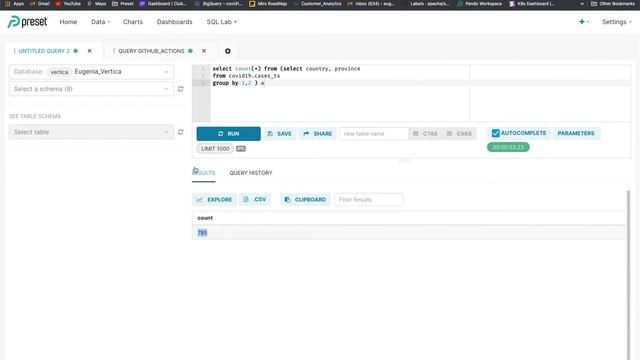Image resolution: width=640 pixels, height=360 pixels.
Task: Run the query
Action: pos(229,134)
